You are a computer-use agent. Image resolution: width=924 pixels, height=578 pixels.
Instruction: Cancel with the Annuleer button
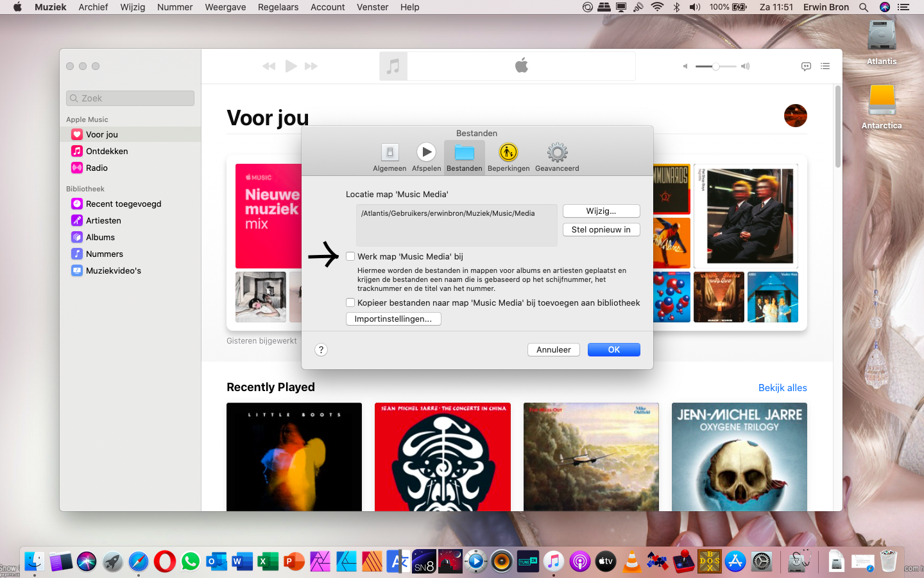[554, 349]
